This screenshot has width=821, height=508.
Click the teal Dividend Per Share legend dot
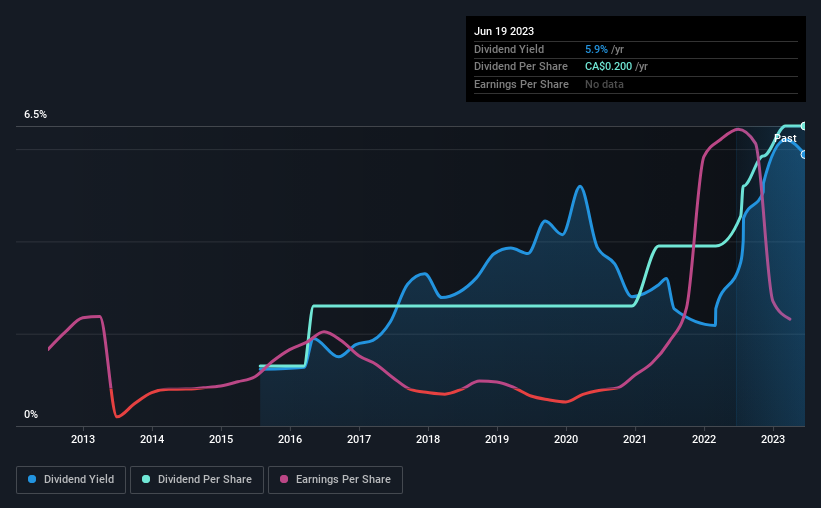(146, 479)
